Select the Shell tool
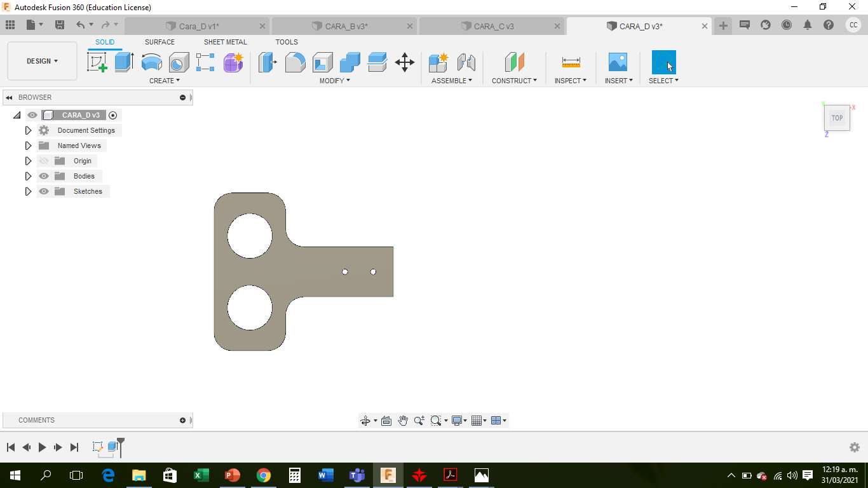 pyautogui.click(x=323, y=62)
